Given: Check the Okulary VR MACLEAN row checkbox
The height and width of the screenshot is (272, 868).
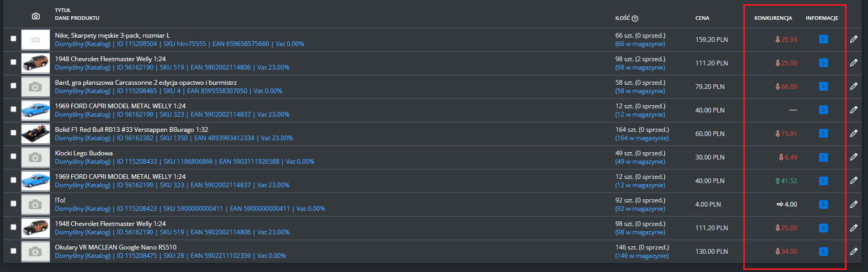Looking at the screenshot, I should point(14,250).
